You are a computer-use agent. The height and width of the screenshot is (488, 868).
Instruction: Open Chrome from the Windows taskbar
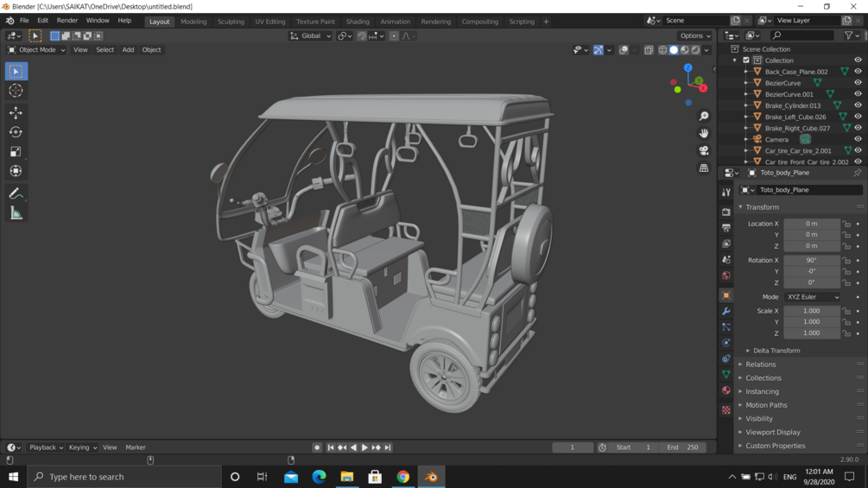pos(402,477)
